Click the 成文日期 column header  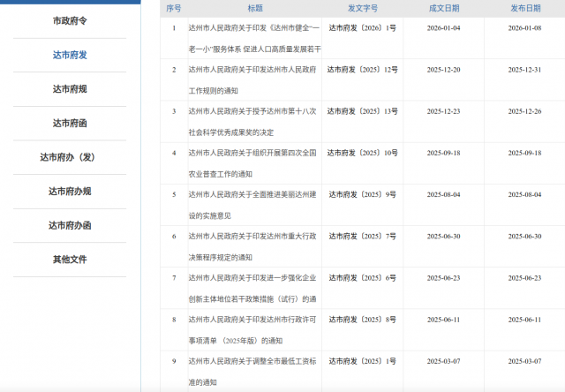pyautogui.click(x=444, y=8)
